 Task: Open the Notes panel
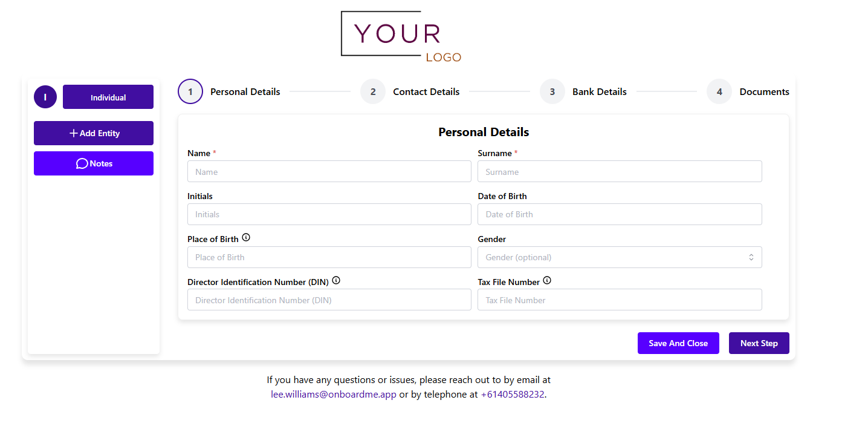[94, 163]
